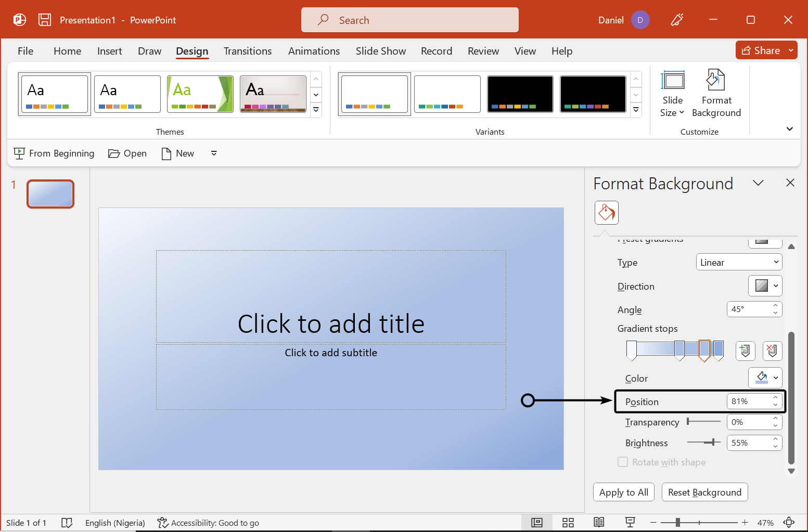This screenshot has height=532, width=808.
Task: Open the gradient stop Color dropdown
Action: [765, 378]
